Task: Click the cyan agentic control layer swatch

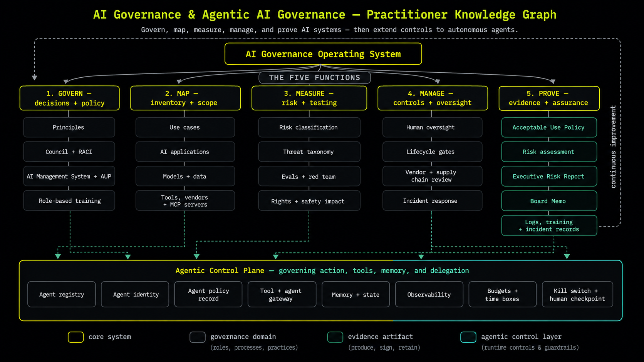Action: [x=468, y=337]
